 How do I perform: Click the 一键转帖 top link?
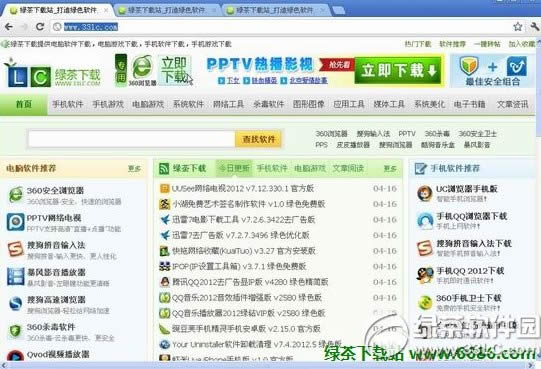(487, 44)
